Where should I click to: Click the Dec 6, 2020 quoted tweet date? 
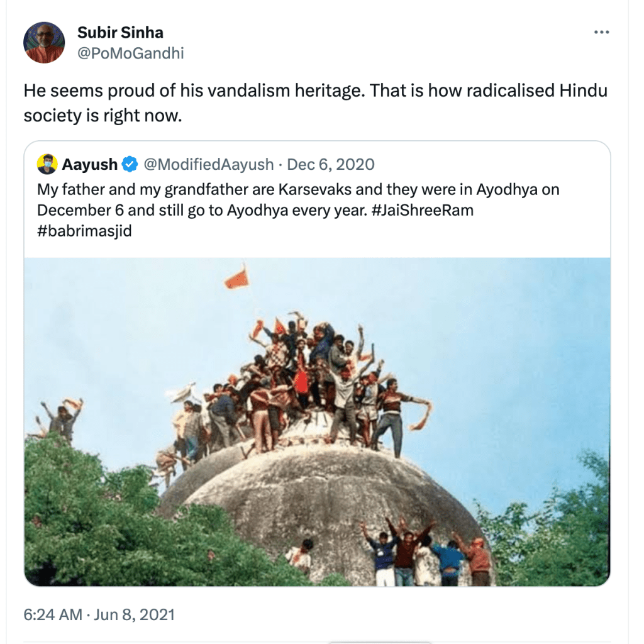(330, 165)
